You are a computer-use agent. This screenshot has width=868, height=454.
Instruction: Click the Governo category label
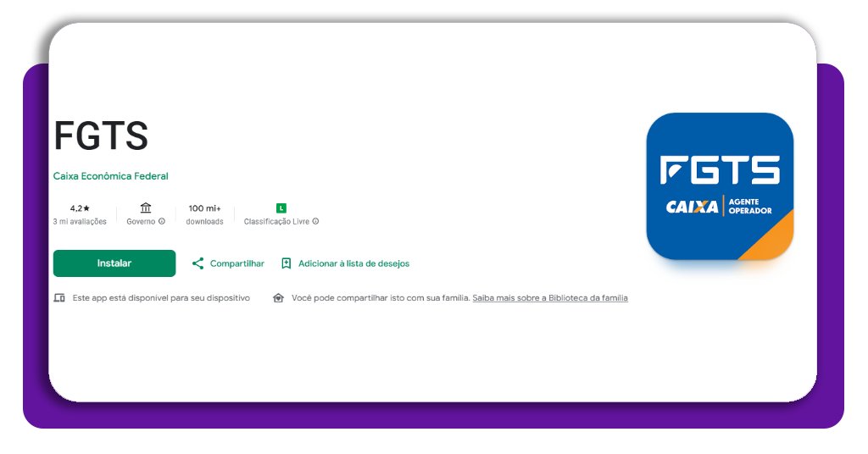pos(142,222)
